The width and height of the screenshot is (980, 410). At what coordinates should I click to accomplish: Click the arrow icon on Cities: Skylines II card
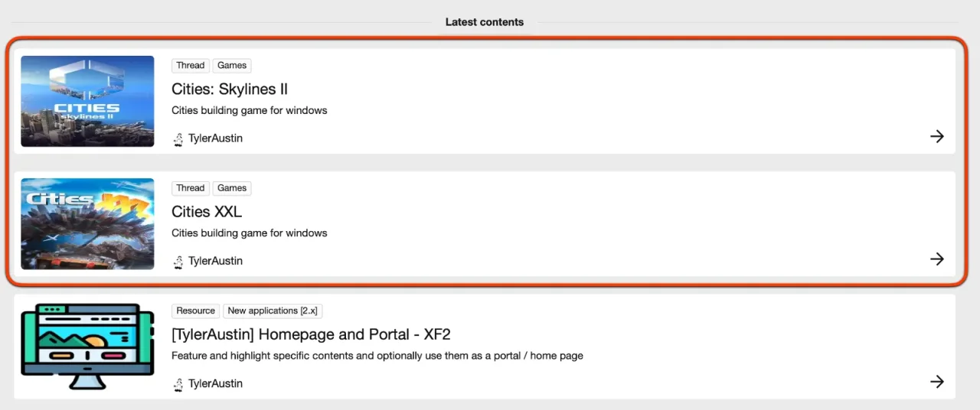click(936, 137)
